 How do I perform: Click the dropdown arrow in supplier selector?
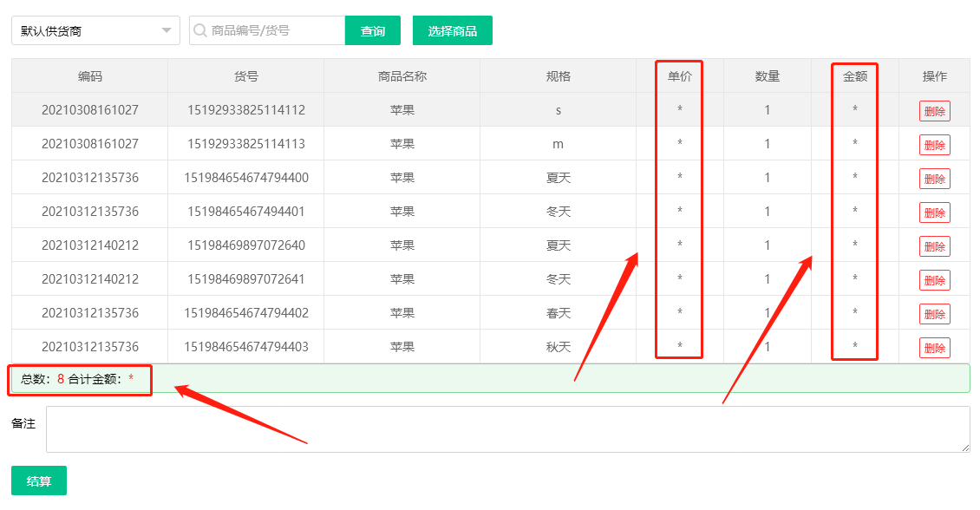point(166,31)
